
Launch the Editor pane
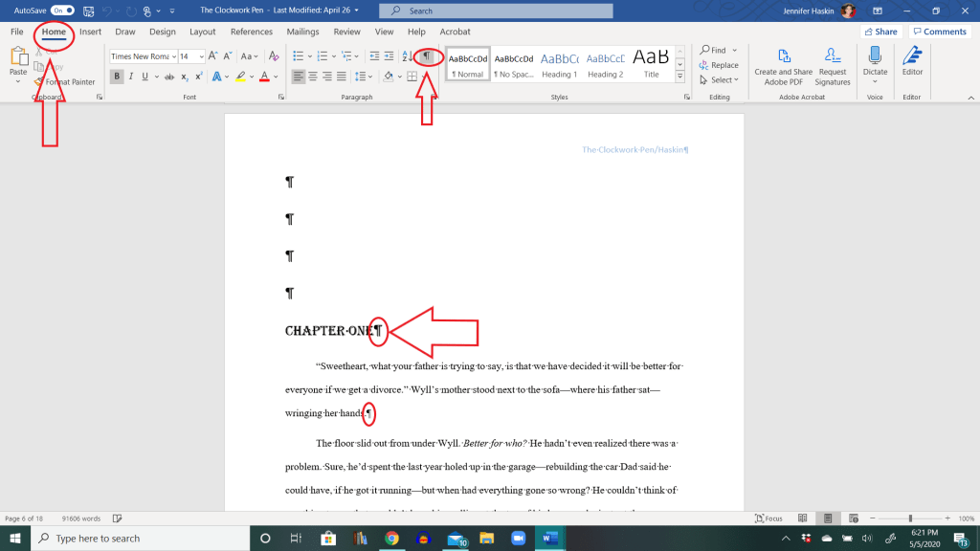tap(912, 62)
